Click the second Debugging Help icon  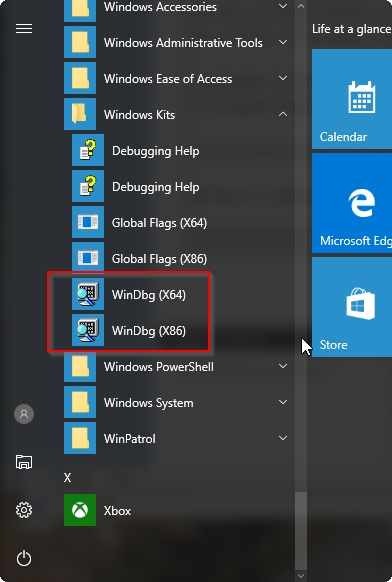[x=88, y=186]
